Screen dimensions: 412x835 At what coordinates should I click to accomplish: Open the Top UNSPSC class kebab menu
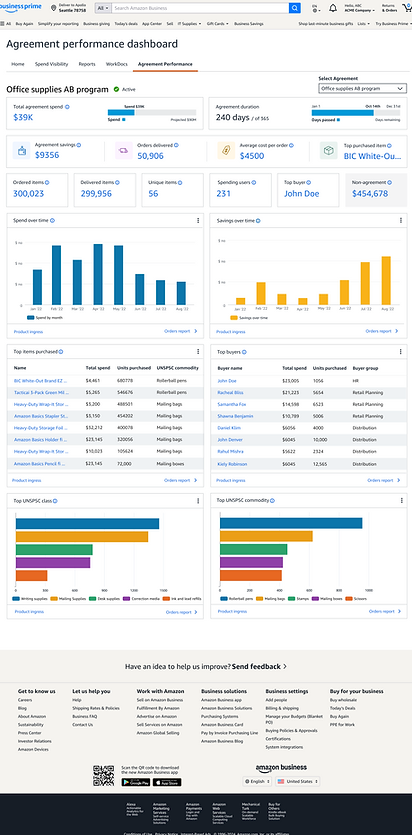(198, 501)
